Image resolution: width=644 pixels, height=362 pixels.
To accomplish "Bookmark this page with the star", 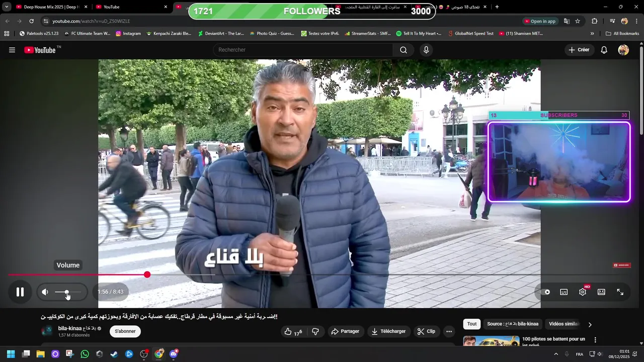I will (x=578, y=21).
